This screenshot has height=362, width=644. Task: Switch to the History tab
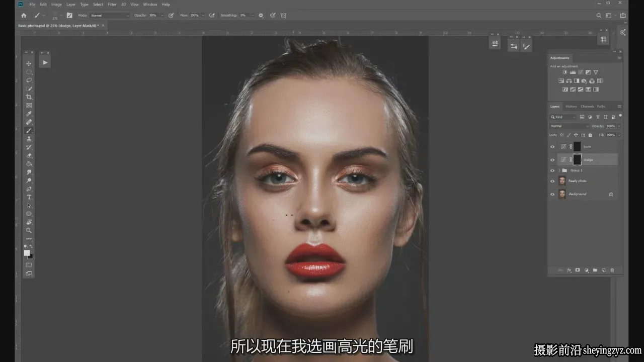tap(571, 107)
